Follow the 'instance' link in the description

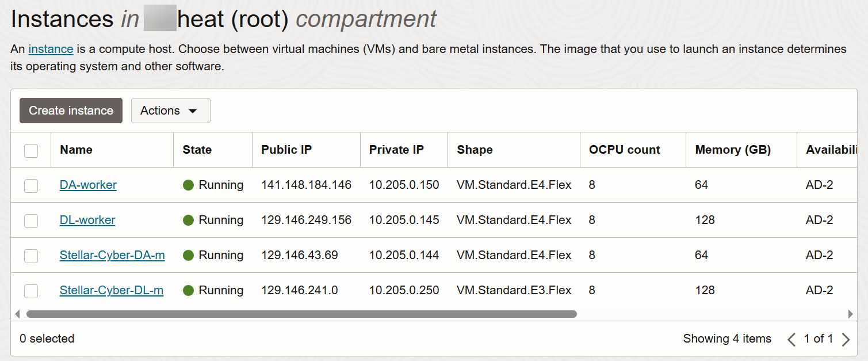(51, 49)
